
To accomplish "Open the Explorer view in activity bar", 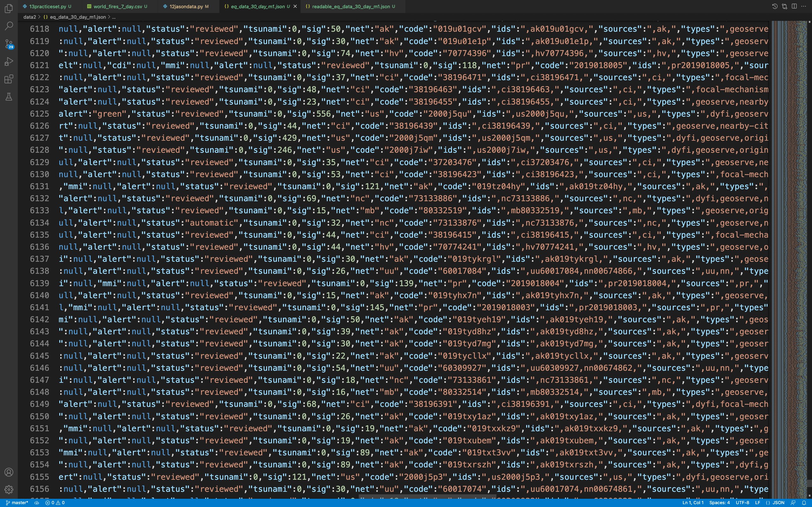I will coord(9,8).
